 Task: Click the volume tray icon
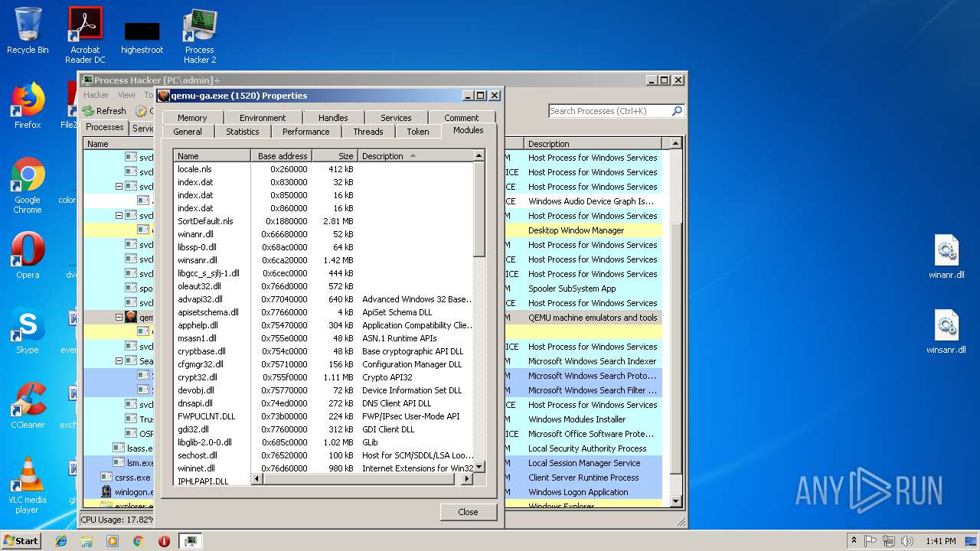906,540
